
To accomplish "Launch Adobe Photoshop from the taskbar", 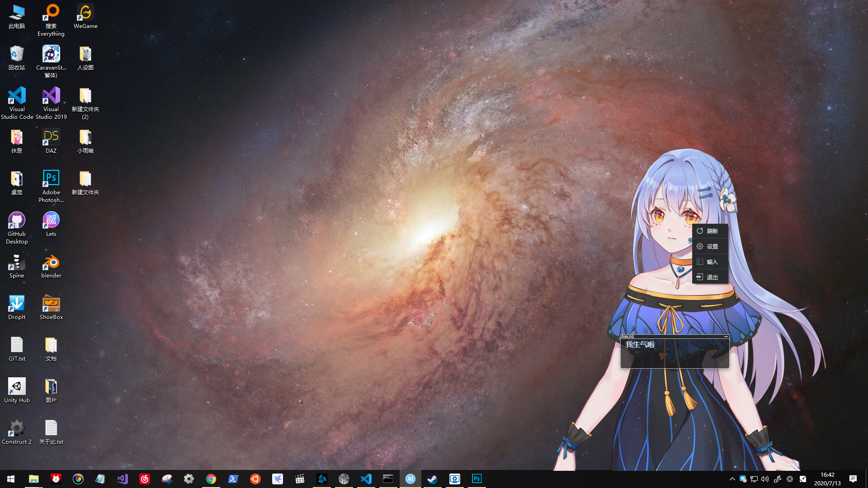I will pos(476,479).
